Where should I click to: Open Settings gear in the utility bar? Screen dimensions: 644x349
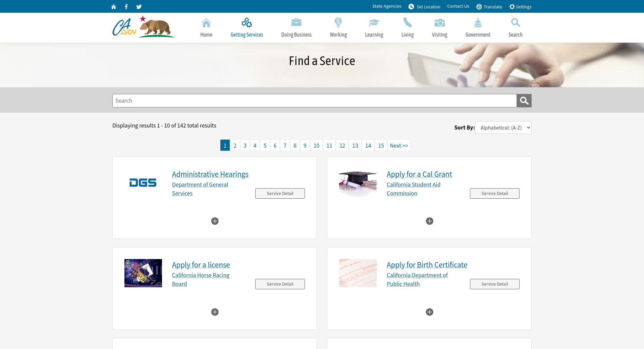coord(520,7)
